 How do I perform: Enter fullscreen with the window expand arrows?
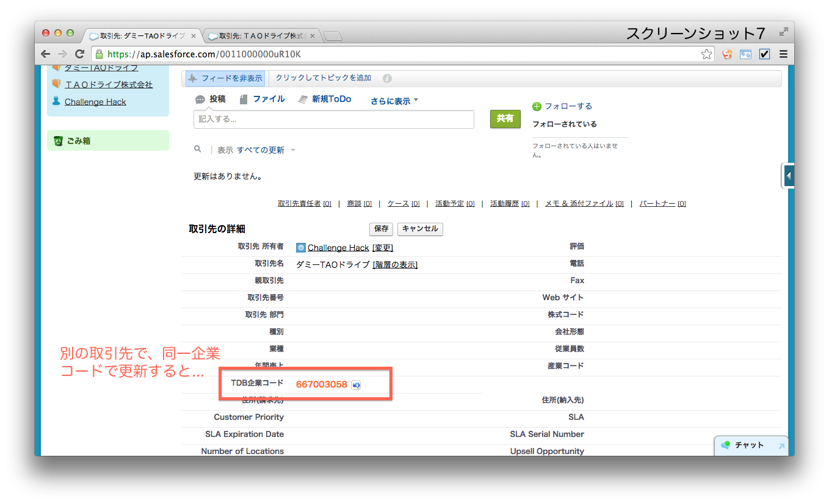[783, 32]
